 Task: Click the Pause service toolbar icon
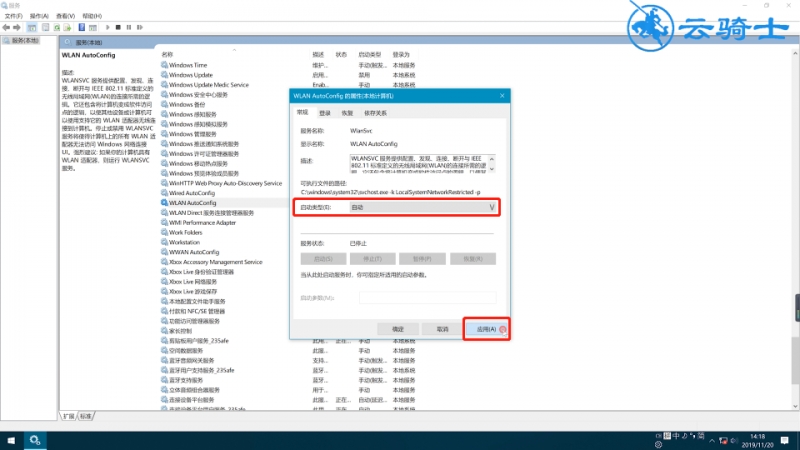pyautogui.click(x=129, y=28)
